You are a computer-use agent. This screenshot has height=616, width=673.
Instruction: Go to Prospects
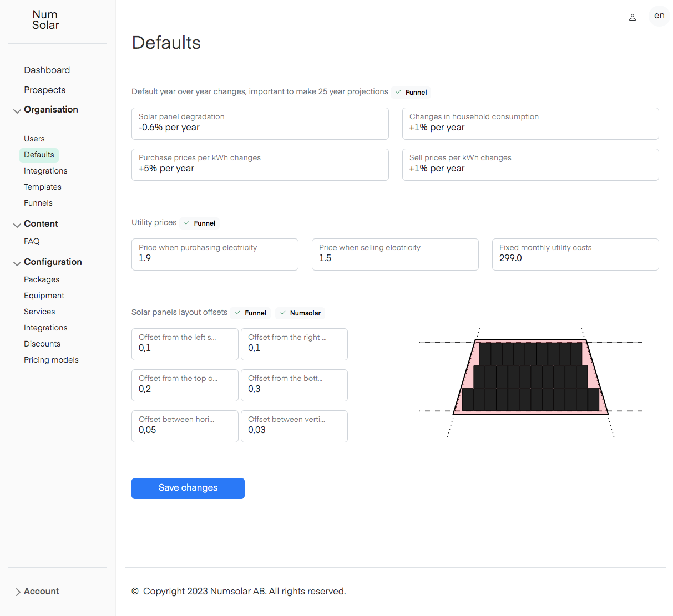pos(45,90)
